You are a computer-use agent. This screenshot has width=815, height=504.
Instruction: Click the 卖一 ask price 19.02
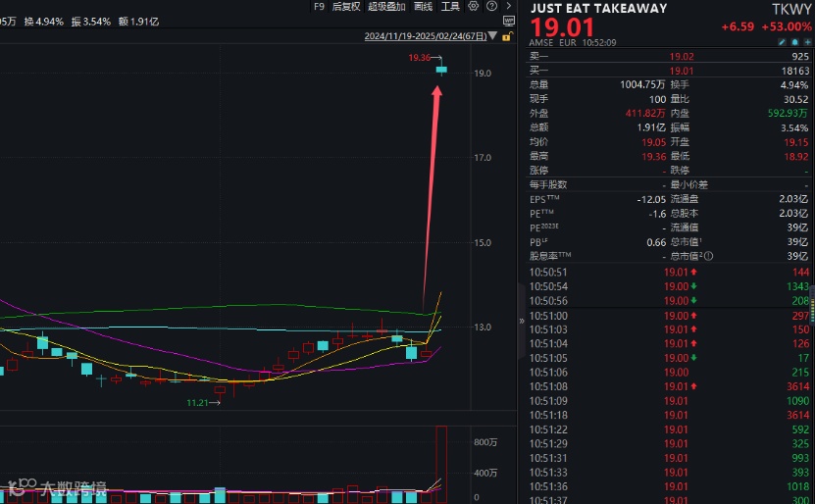(681, 57)
